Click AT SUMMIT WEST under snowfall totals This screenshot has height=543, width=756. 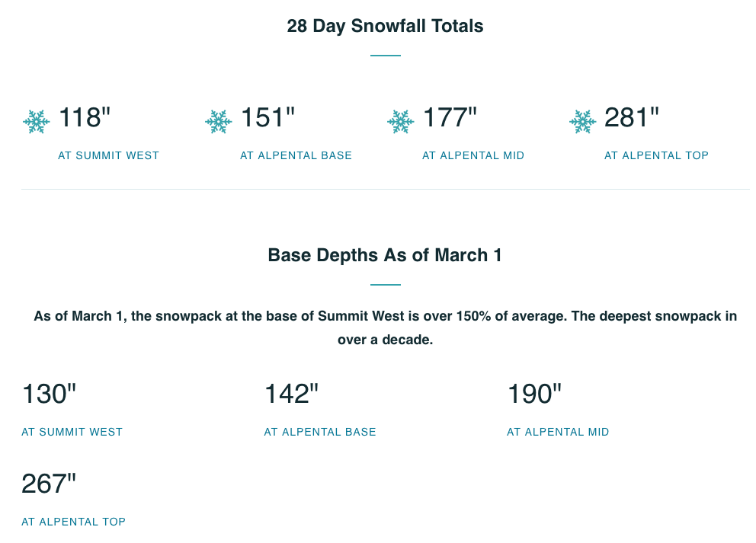click(x=108, y=155)
